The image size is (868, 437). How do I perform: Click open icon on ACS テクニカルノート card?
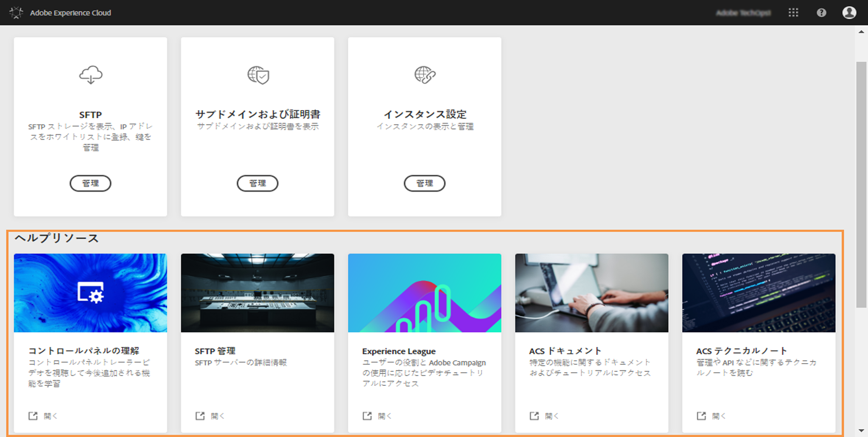click(701, 416)
